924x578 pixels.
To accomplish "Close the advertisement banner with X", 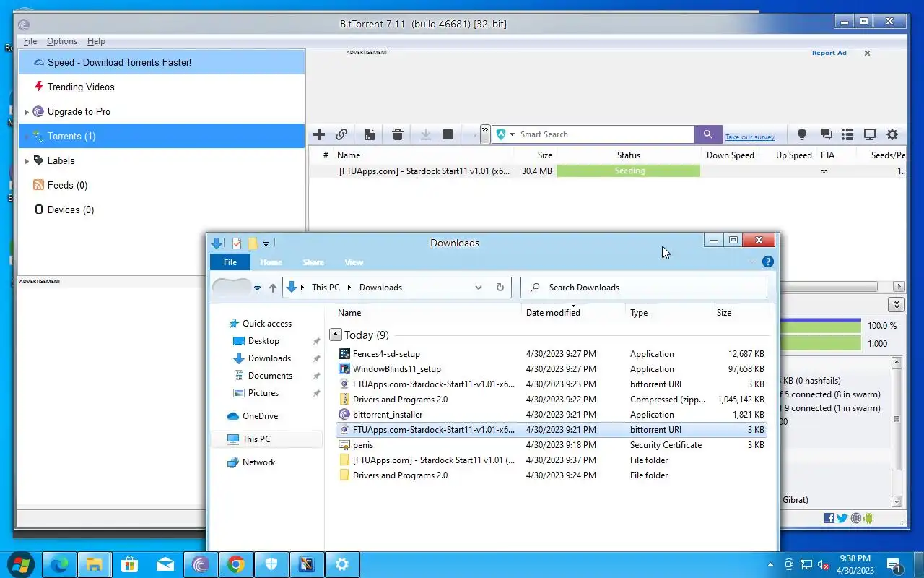I will pos(867,53).
